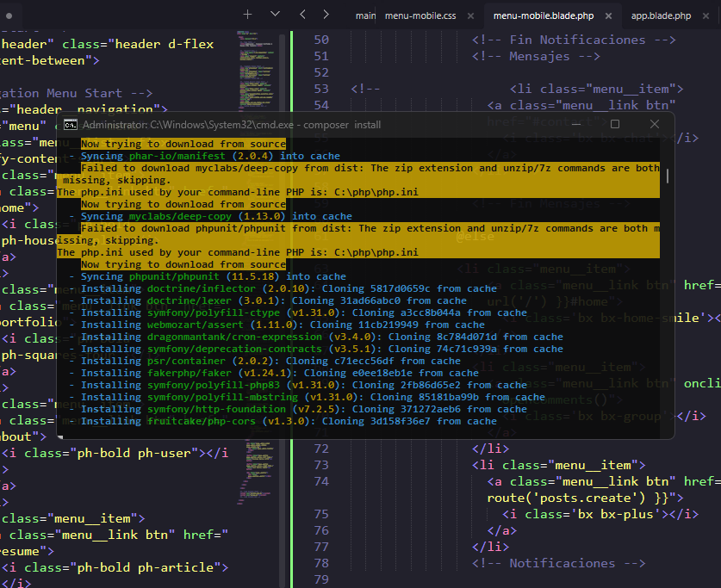Viewport: 721px width, 588px height.
Task: Click line number 77 in the gutter
Action: click(x=321, y=548)
